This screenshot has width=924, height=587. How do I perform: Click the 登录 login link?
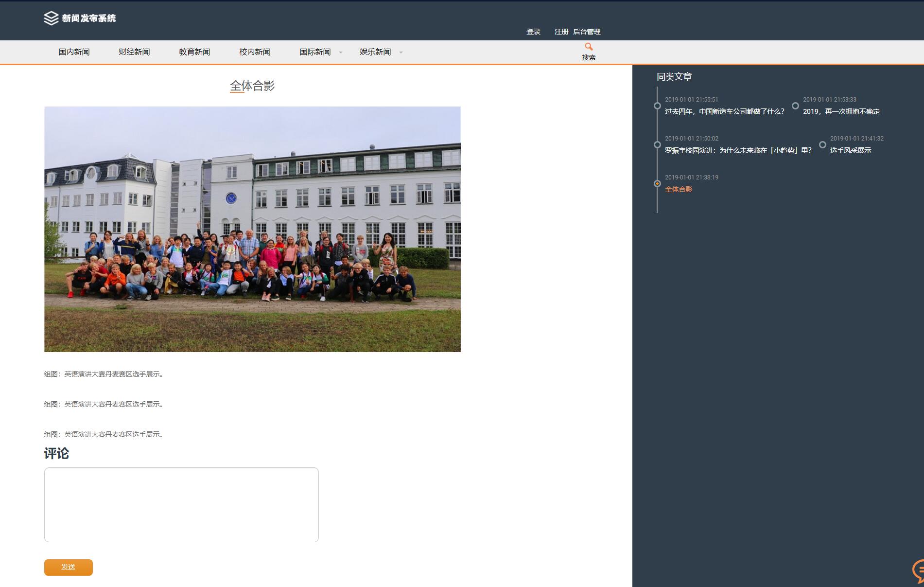point(533,32)
